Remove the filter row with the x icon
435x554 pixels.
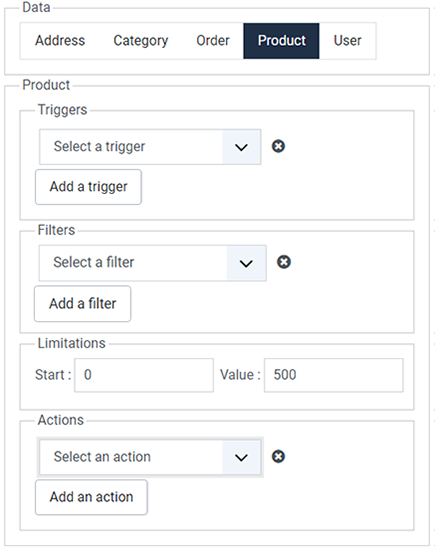coord(284,262)
